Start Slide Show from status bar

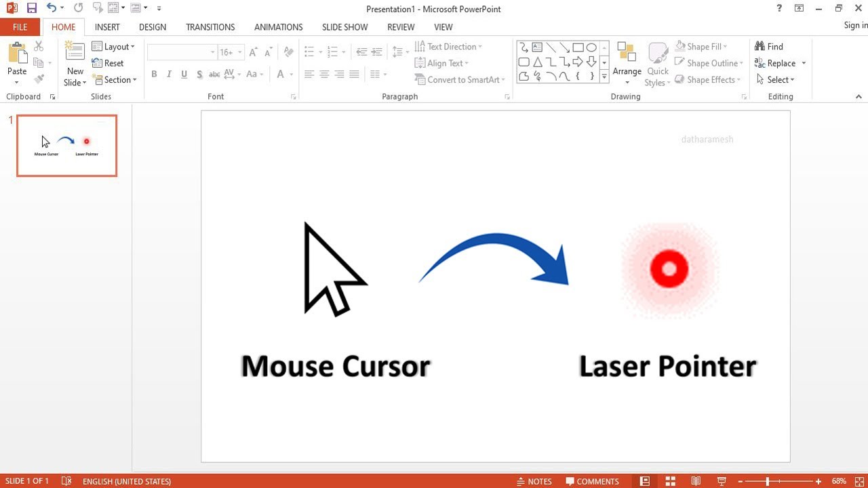722,481
